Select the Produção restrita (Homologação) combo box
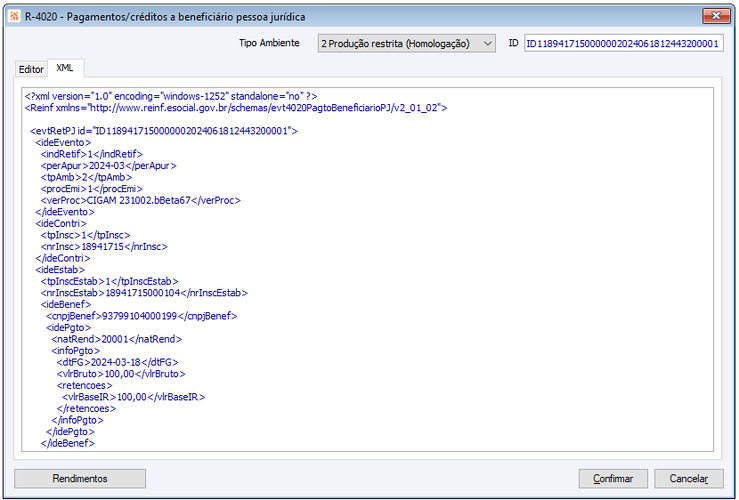This screenshot has height=500, width=739. (406, 44)
